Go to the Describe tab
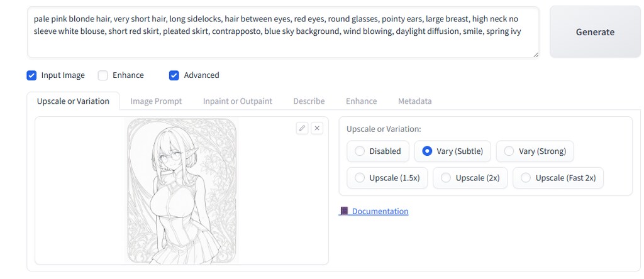The height and width of the screenshot is (279, 644). click(x=309, y=101)
